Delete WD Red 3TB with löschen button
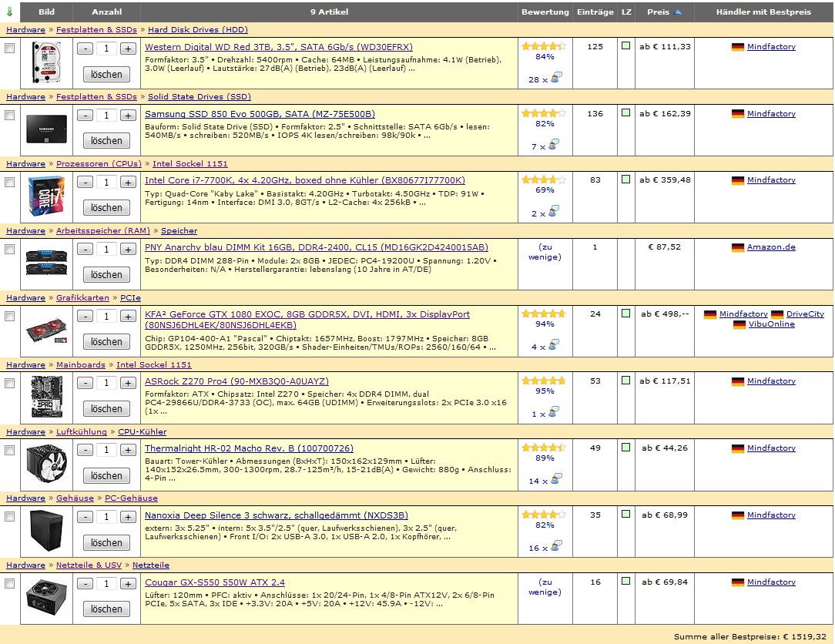This screenshot has height=644, width=835. click(106, 75)
